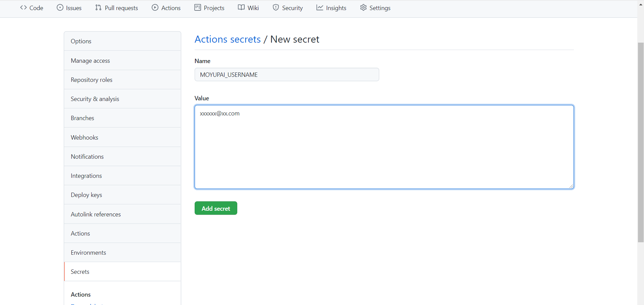Click the Security shield icon

276,7
